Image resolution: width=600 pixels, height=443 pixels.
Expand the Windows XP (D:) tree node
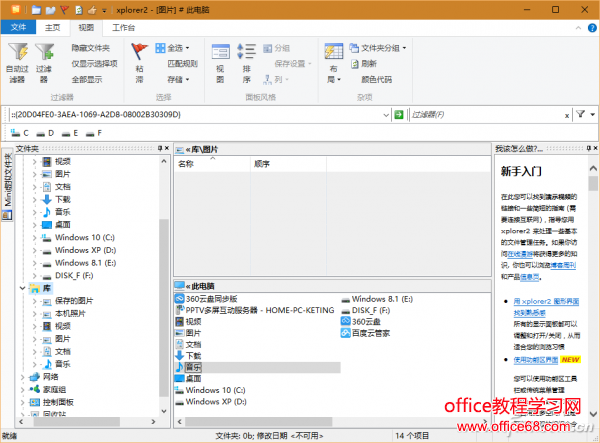34,250
